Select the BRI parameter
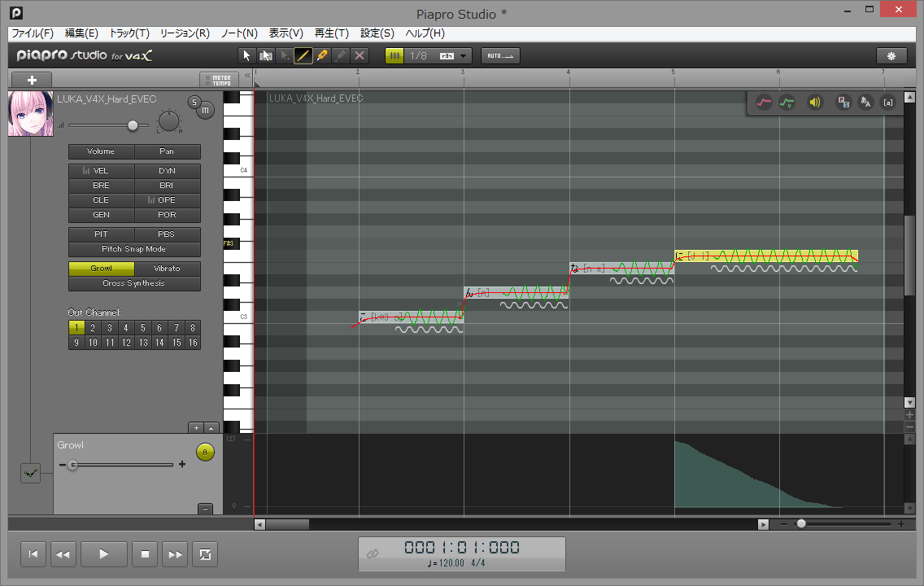This screenshot has width=924, height=586. click(x=168, y=186)
